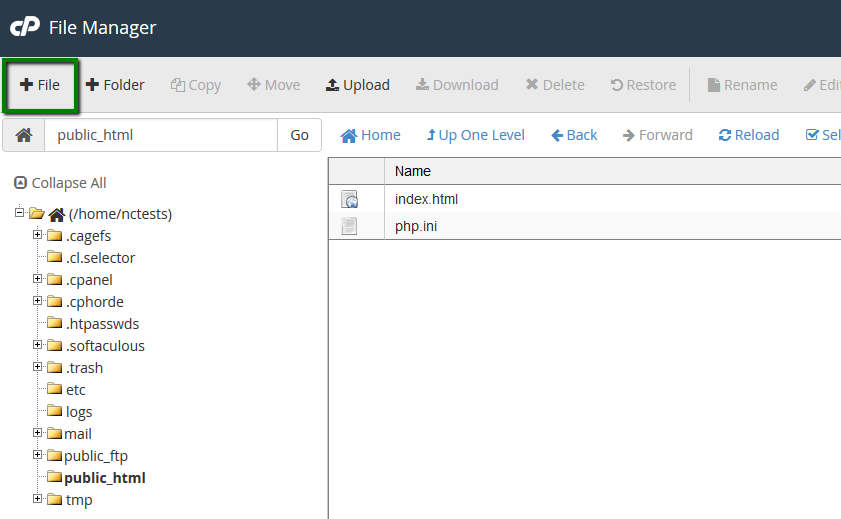Screen dimensions: 841x519
Task: Expand the public_ftp folder node
Action: [37, 455]
